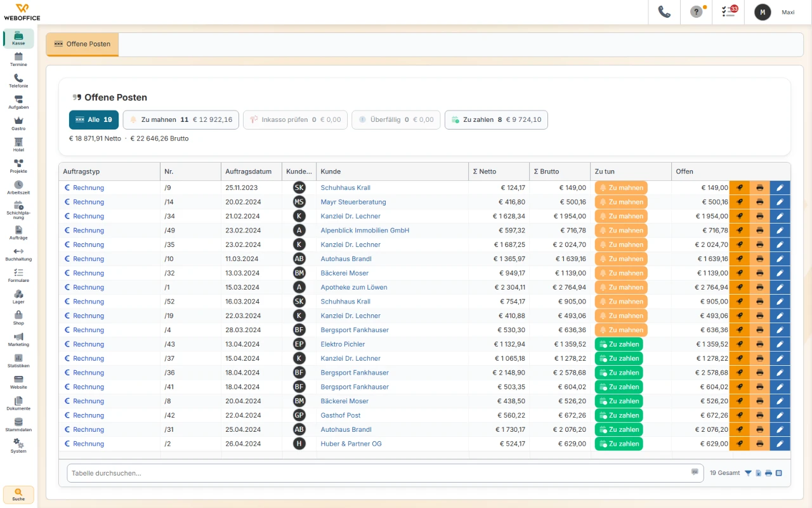Open the column chooser icon
812x508 pixels.
coord(779,473)
